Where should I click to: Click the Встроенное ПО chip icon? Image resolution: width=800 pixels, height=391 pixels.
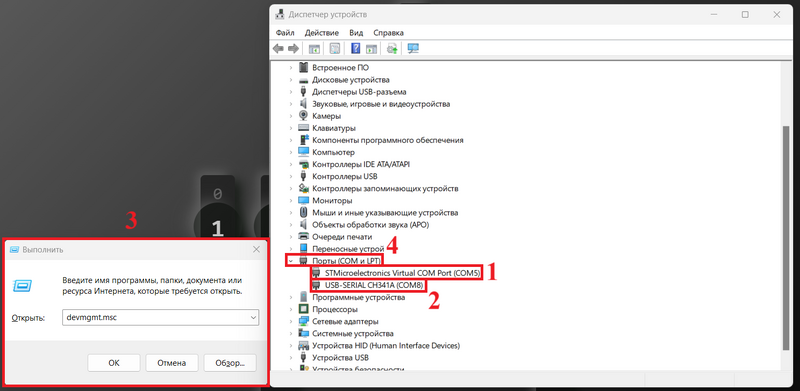click(304, 67)
